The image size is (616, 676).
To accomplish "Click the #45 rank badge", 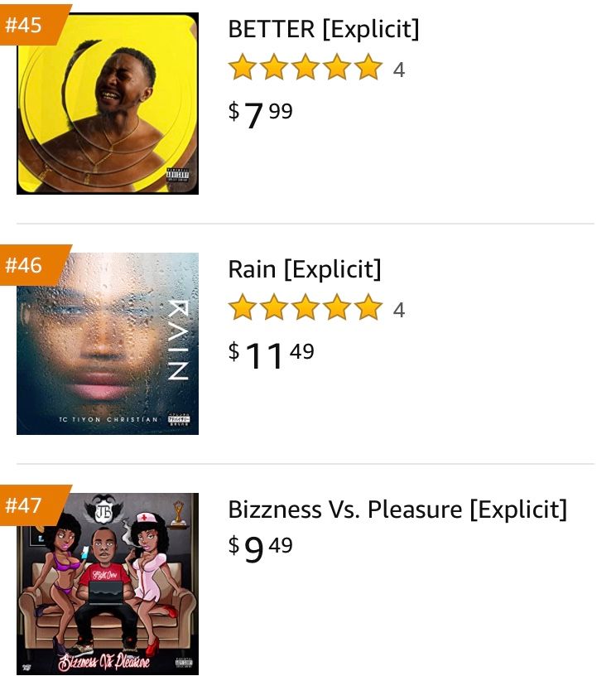I will pyautogui.click(x=25, y=24).
